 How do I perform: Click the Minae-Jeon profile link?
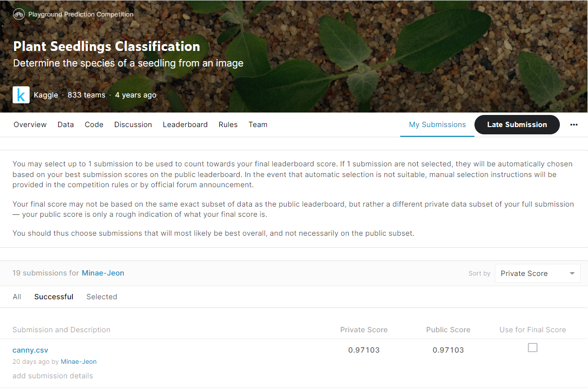tap(103, 273)
